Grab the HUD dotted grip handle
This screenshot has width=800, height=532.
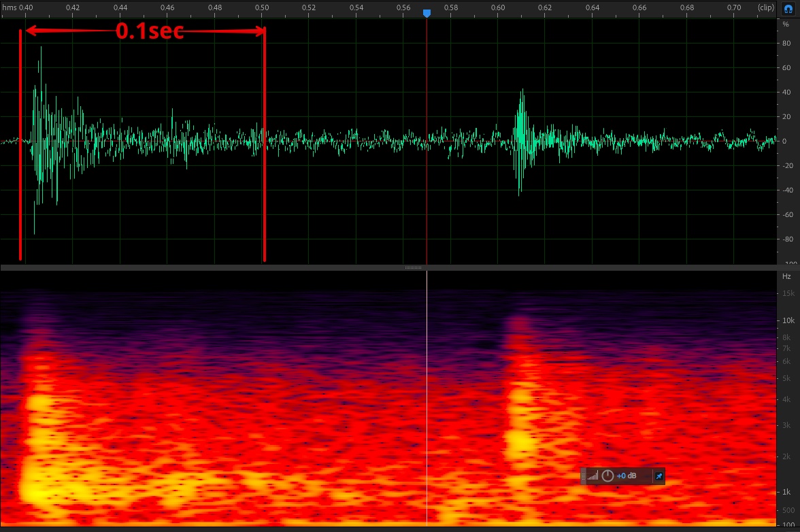tap(583, 476)
